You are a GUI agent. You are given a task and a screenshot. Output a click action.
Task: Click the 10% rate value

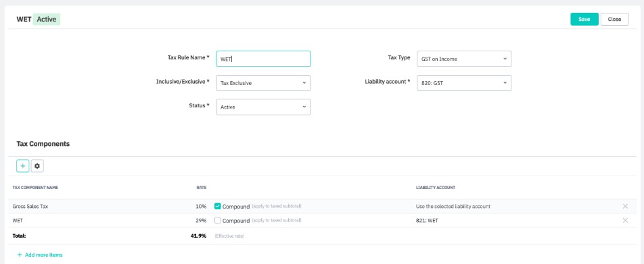click(x=201, y=207)
